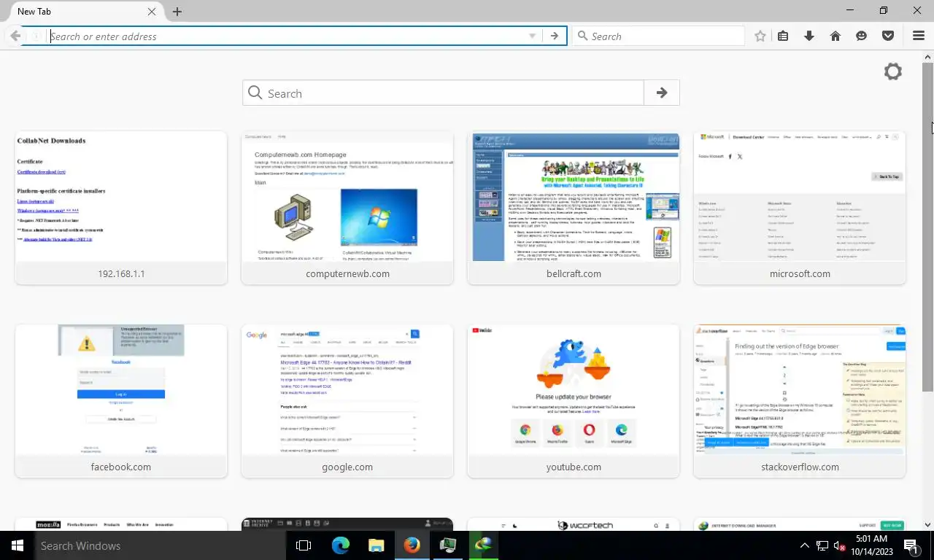Open the green monitor taskbar app
Image resolution: width=934 pixels, height=560 pixels.
447,545
